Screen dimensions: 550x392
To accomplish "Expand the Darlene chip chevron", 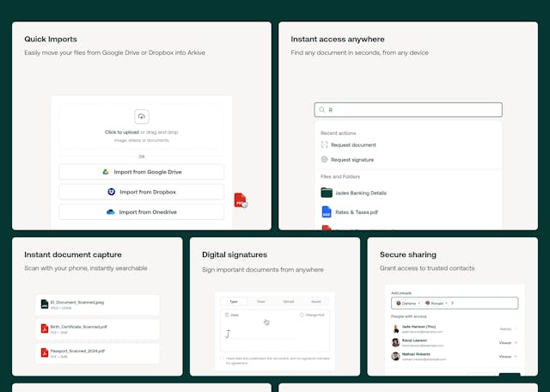I will point(419,303).
